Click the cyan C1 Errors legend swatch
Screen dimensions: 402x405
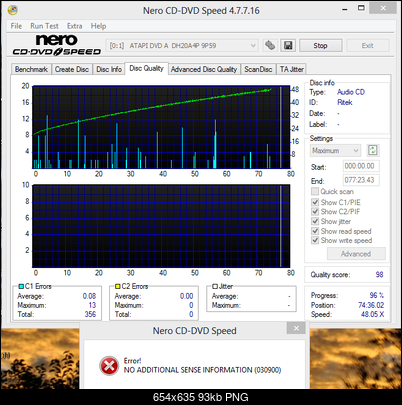[x=21, y=286]
